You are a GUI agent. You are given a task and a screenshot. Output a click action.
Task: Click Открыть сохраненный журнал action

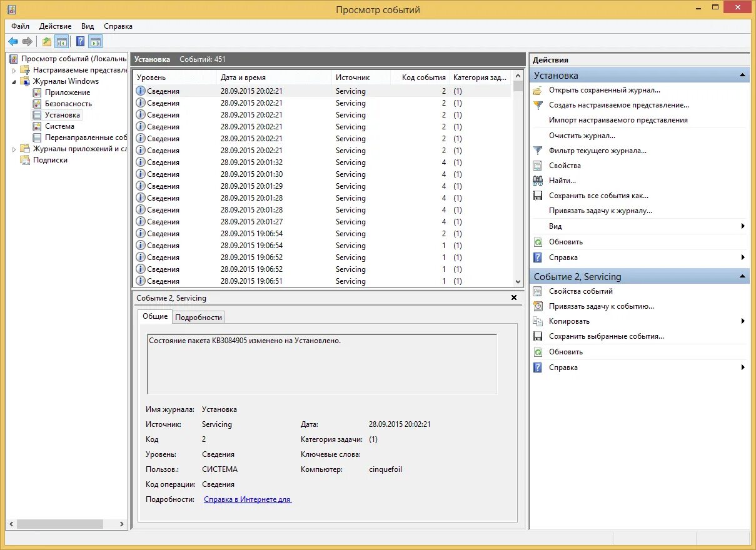(x=605, y=90)
